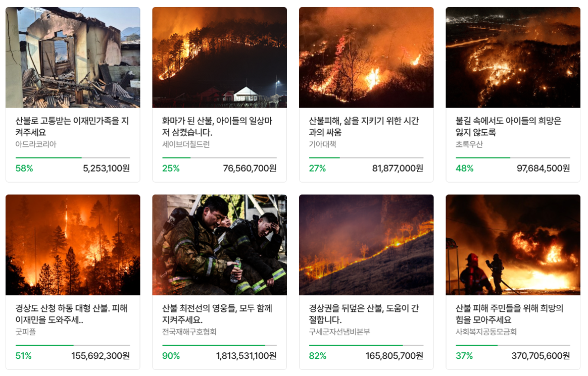Open '산불피해, 삶을 지키기 위한 시간과의 싸움' title
Image resolution: width=588 pixels, height=376 pixels.
[364, 126]
